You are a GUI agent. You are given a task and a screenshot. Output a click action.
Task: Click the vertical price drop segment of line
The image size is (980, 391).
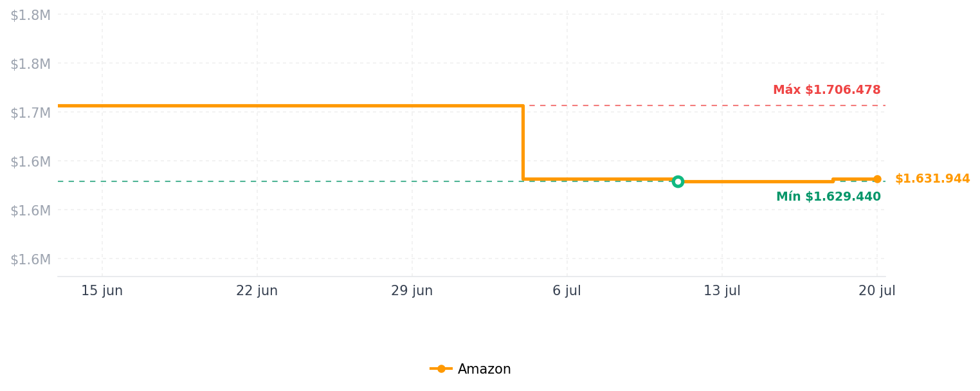tap(523, 142)
